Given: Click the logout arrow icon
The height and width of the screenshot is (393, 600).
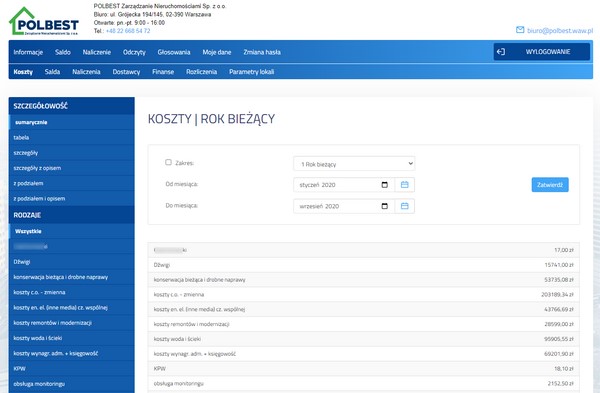Looking at the screenshot, I should 501,52.
